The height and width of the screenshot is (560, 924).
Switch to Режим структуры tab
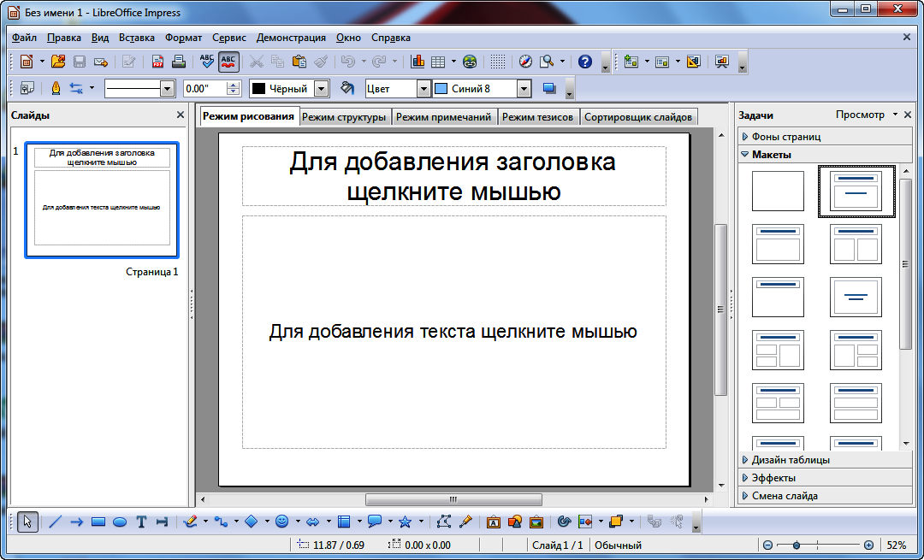[344, 116]
